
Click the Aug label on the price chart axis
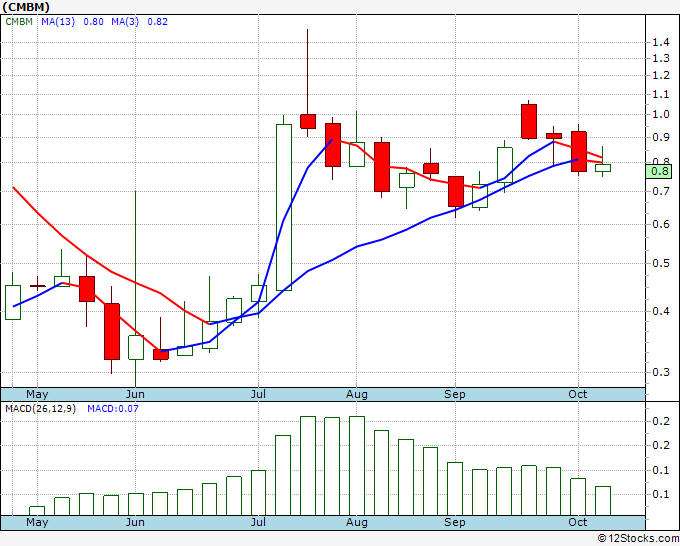point(357,394)
